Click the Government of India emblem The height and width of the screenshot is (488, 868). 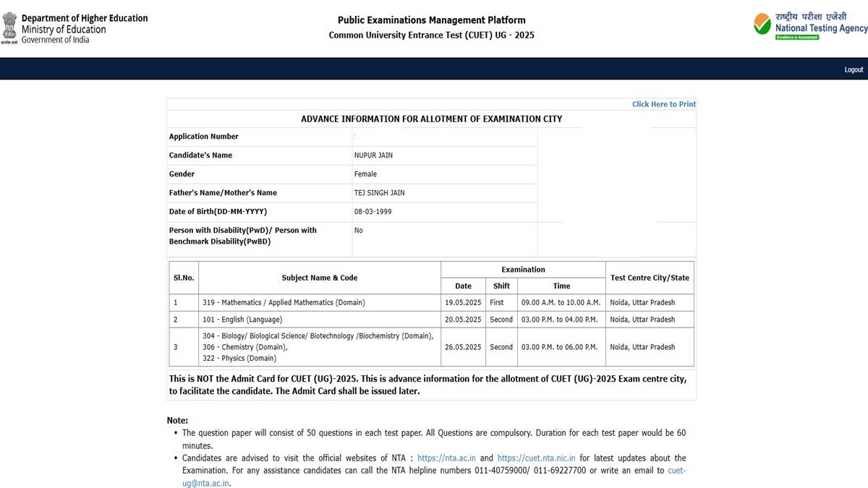coord(9,28)
